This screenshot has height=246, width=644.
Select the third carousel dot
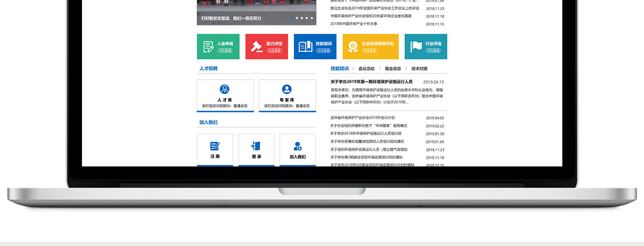point(302,18)
